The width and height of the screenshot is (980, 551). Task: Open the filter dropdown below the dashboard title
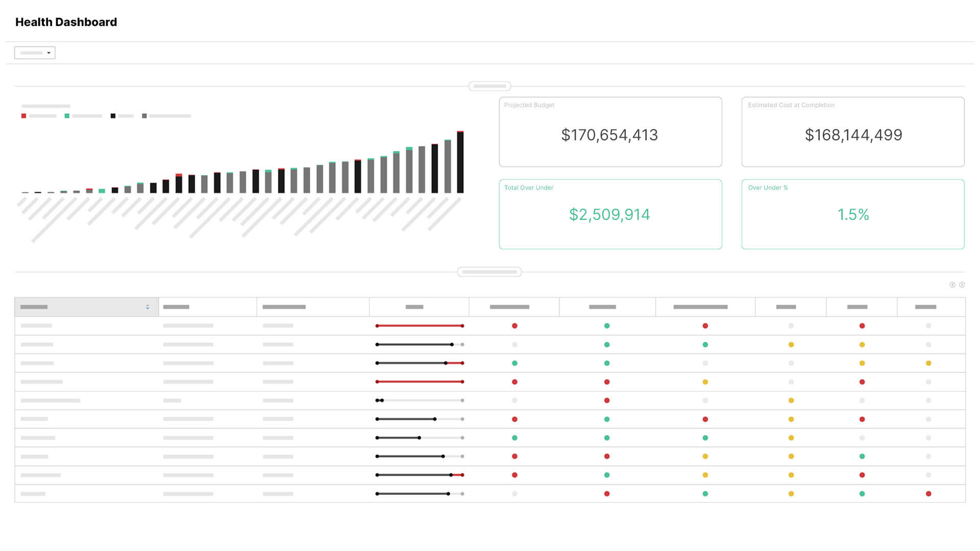[x=35, y=53]
